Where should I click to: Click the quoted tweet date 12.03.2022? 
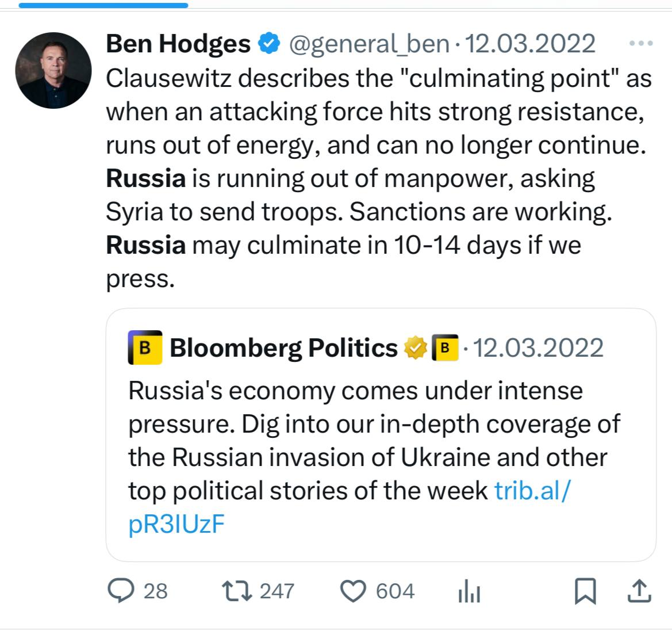pos(537,348)
